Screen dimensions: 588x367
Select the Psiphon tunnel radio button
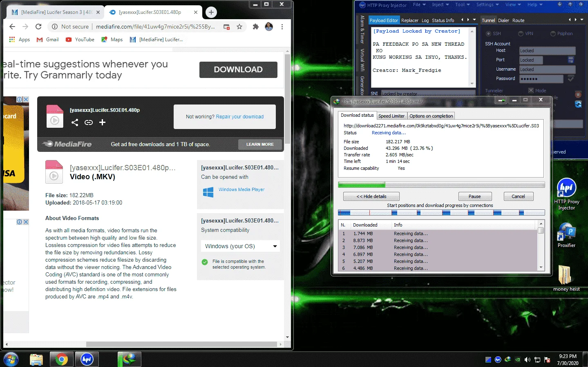coord(553,33)
